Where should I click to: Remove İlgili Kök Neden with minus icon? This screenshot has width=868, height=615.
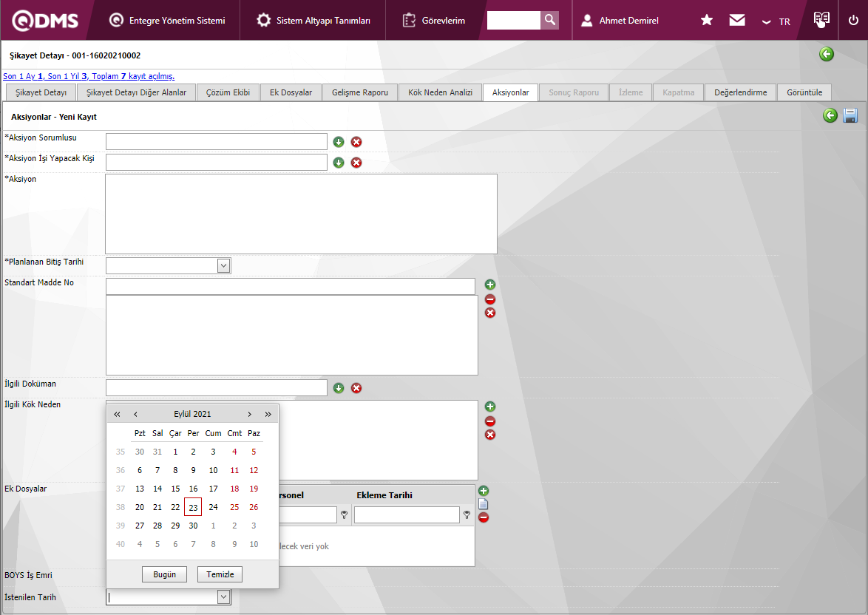tap(489, 421)
